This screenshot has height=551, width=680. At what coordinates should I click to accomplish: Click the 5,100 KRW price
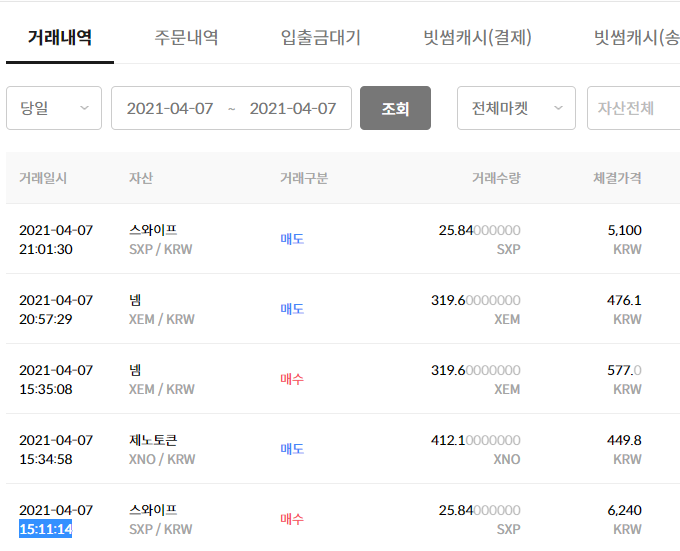pyautogui.click(x=624, y=230)
